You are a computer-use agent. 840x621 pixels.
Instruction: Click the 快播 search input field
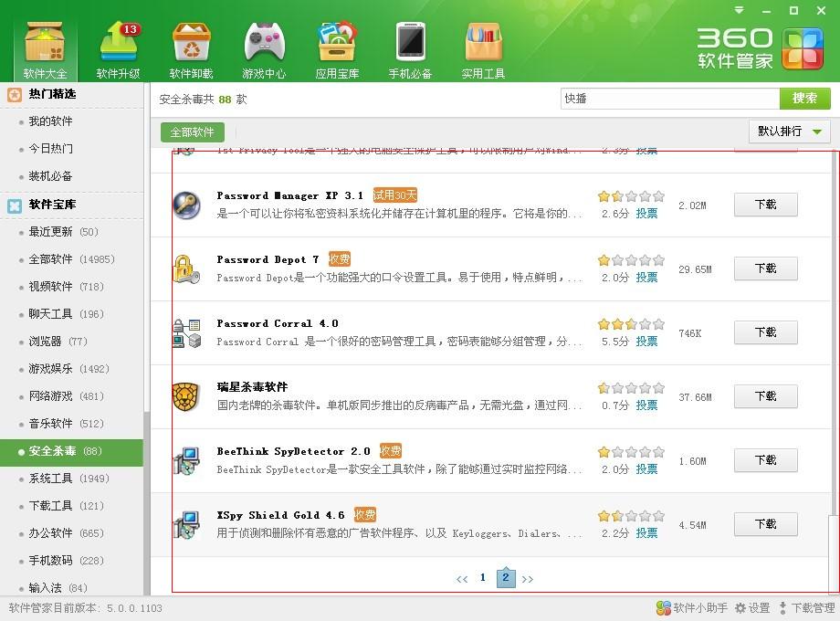tap(670, 99)
